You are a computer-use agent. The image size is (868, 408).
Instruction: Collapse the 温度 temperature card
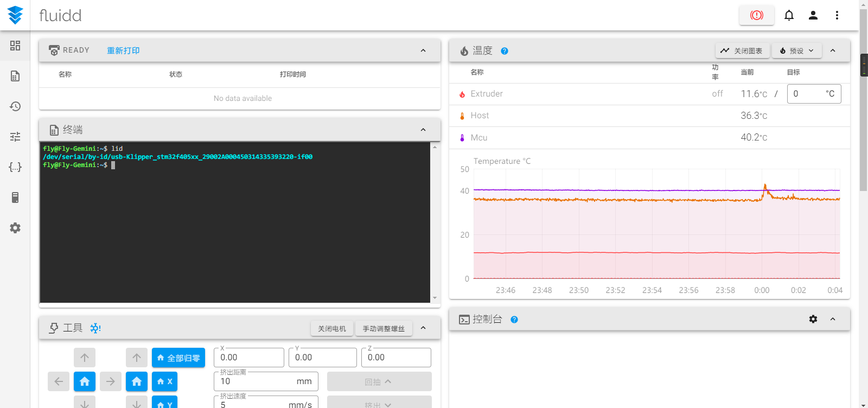(833, 50)
